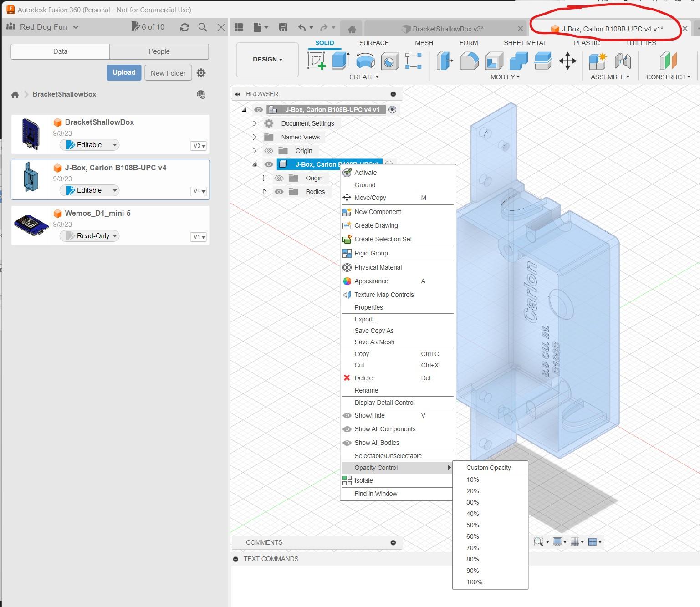Screen dimensions: 700x607
Task: Go to the data panel home folder
Action: (15, 94)
